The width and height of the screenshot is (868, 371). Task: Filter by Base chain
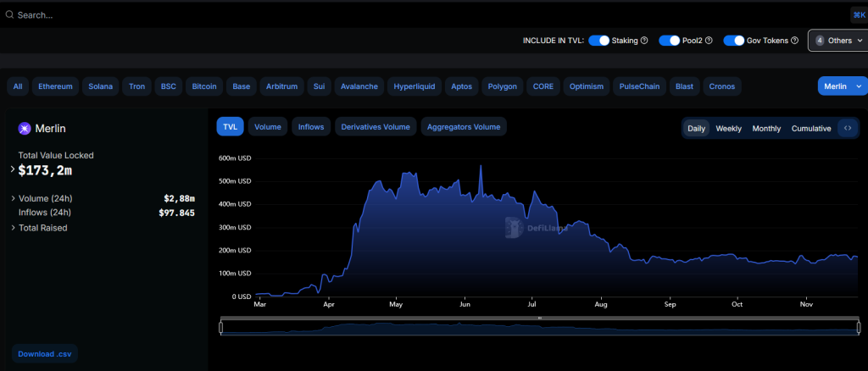242,86
